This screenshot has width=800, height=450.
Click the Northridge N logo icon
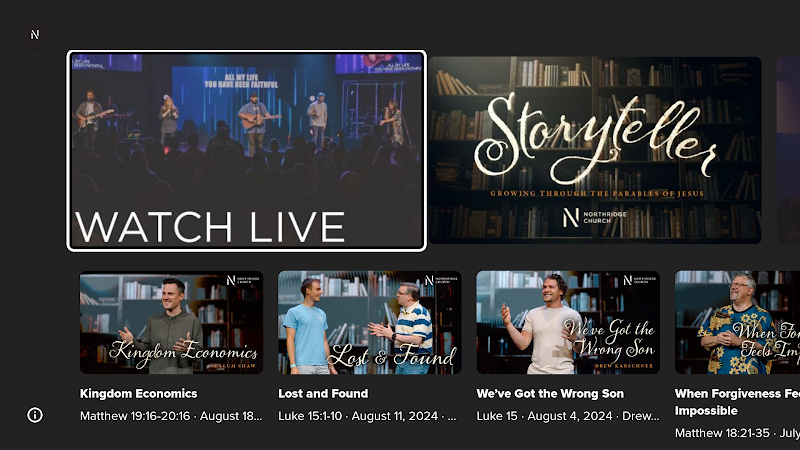click(x=35, y=35)
